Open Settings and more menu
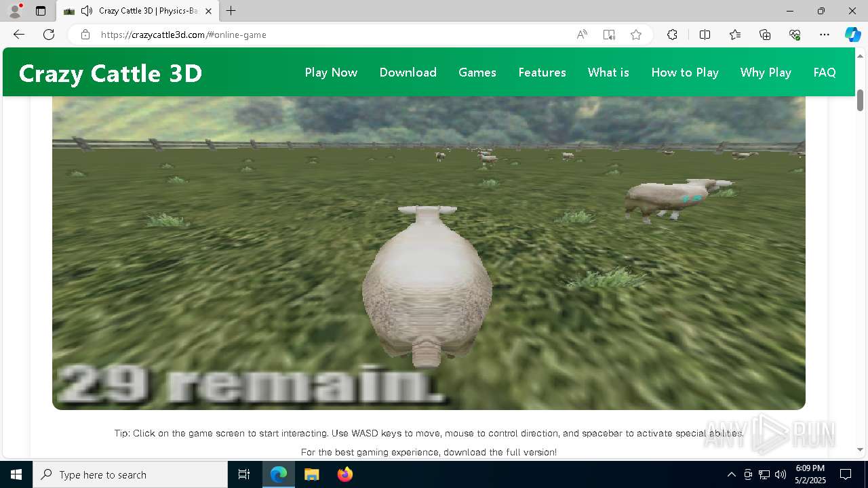This screenshot has height=488, width=868. pyautogui.click(x=825, y=35)
